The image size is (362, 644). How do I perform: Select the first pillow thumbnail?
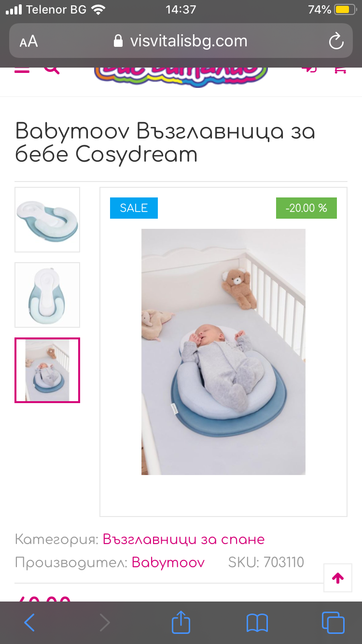[47, 220]
